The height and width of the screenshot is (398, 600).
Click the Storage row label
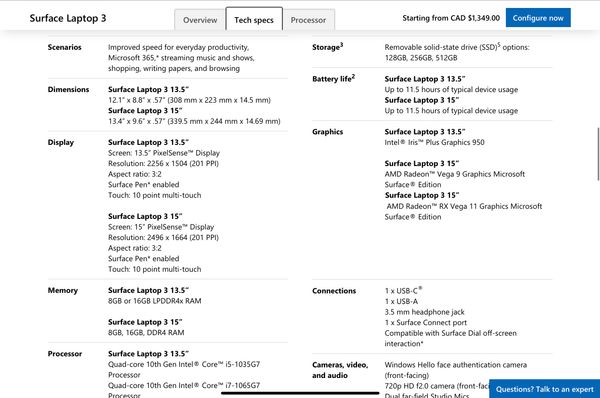click(328, 47)
